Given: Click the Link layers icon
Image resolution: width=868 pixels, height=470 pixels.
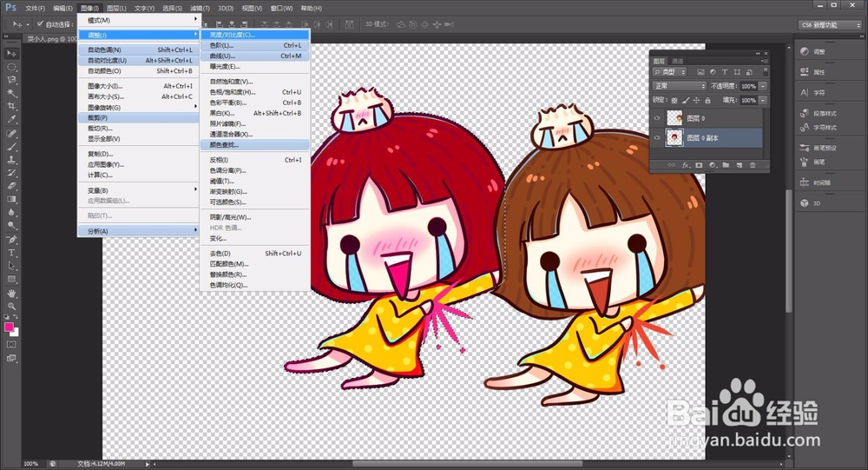Looking at the screenshot, I should 672,165.
